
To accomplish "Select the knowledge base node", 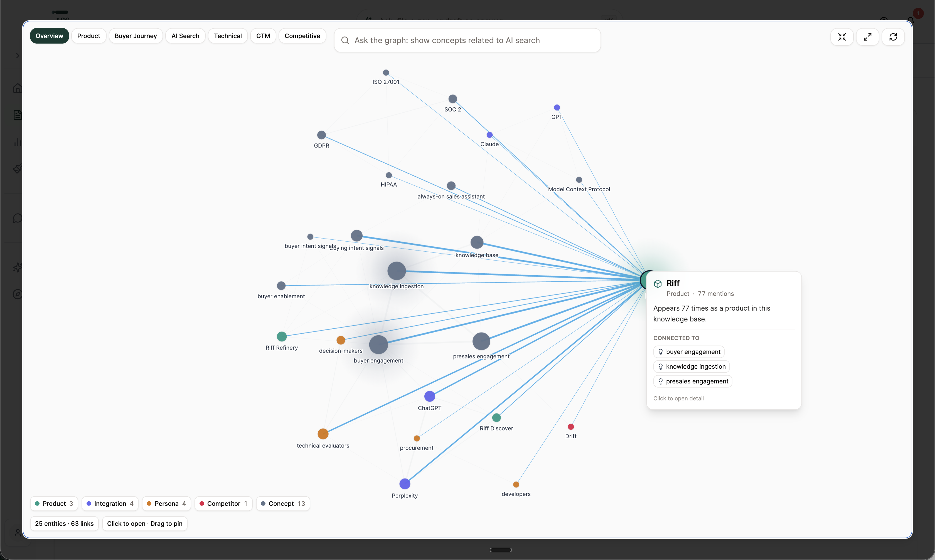I will tap(477, 242).
